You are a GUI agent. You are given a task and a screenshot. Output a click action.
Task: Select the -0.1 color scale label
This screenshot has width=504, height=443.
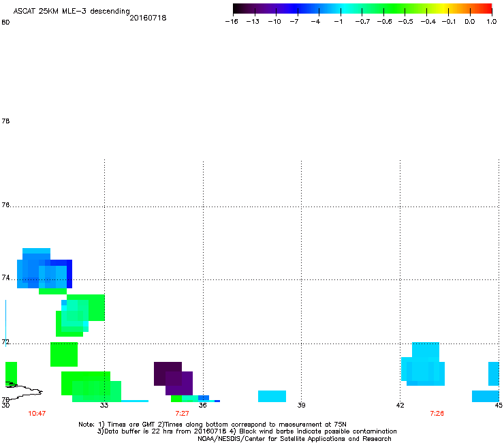pos(449,22)
